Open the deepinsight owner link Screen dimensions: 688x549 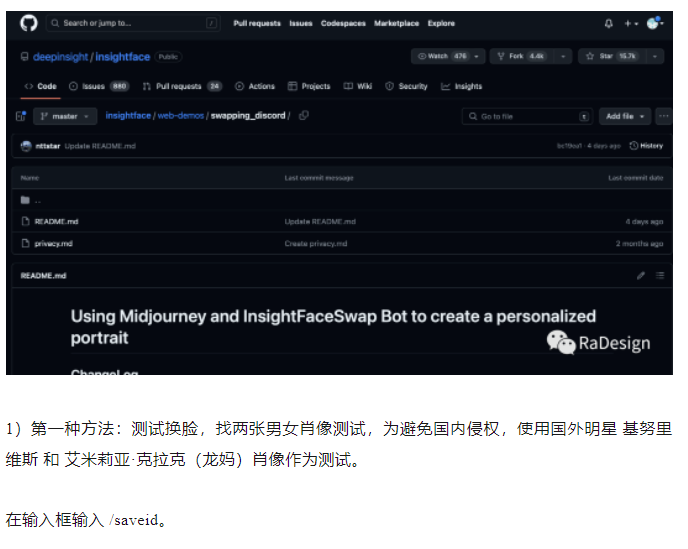tap(60, 57)
